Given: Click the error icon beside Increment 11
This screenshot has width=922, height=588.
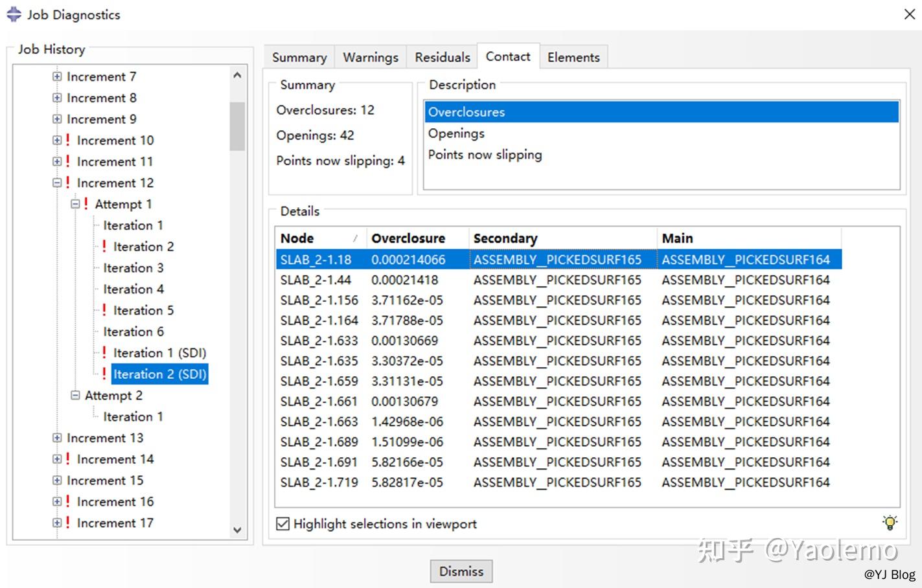Looking at the screenshot, I should pyautogui.click(x=67, y=161).
